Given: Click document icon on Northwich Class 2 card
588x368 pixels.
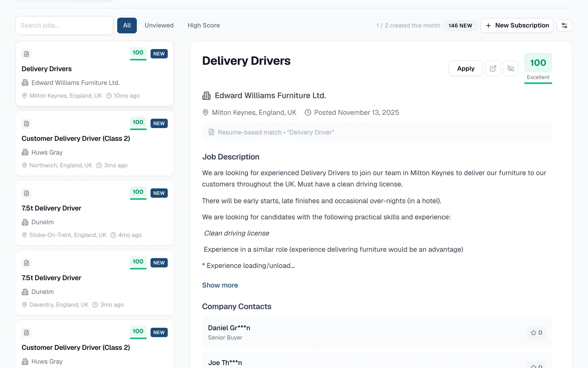Looking at the screenshot, I should [x=26, y=124].
